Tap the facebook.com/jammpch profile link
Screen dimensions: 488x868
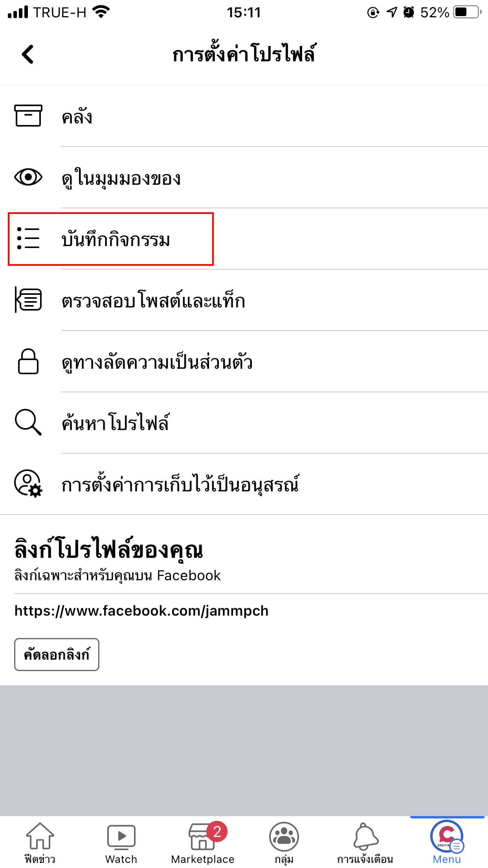[141, 611]
